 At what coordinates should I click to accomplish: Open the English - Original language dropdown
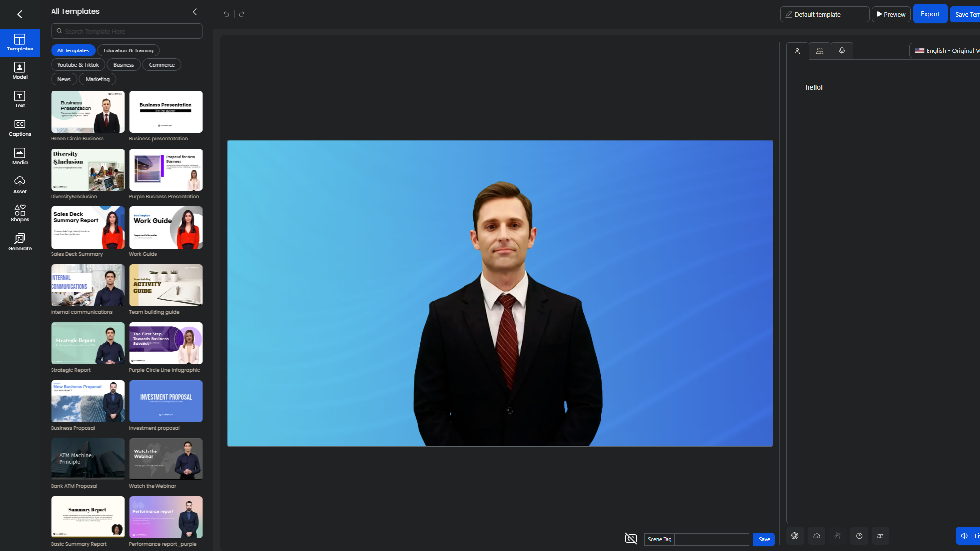[x=946, y=50]
